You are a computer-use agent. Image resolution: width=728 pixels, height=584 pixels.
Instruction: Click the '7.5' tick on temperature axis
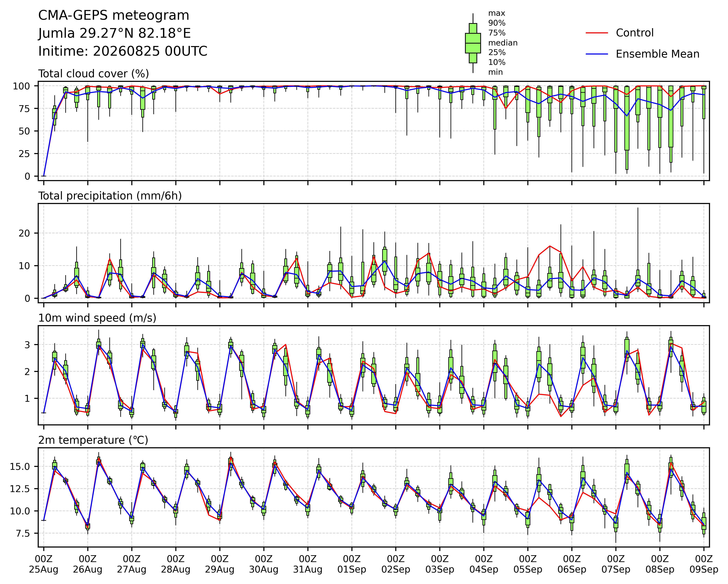click(x=23, y=534)
